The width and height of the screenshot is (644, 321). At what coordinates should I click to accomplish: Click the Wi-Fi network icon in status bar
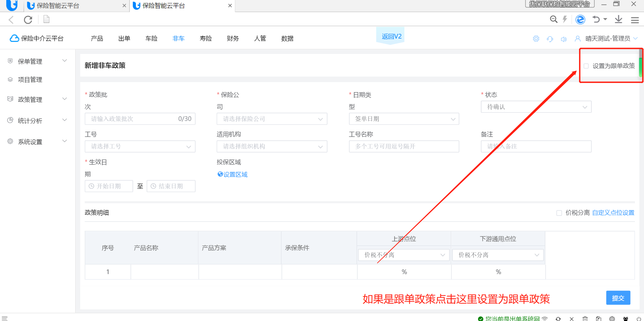545,319
